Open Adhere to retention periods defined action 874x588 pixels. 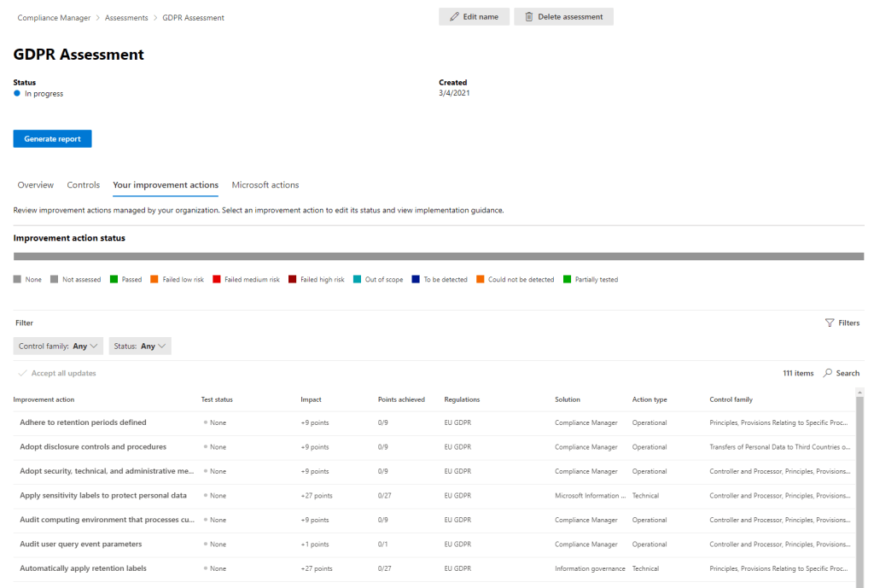point(83,422)
